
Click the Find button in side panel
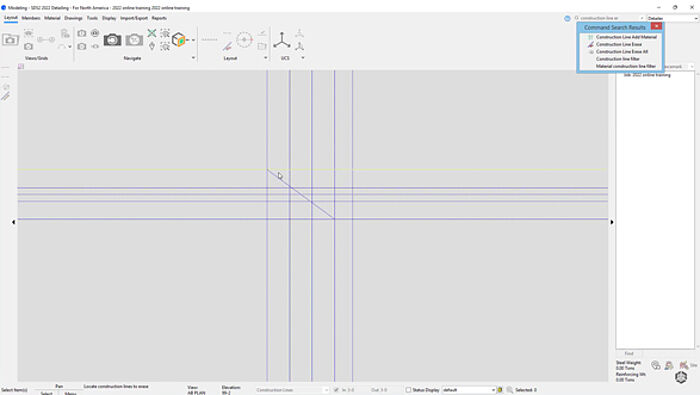[x=629, y=353]
